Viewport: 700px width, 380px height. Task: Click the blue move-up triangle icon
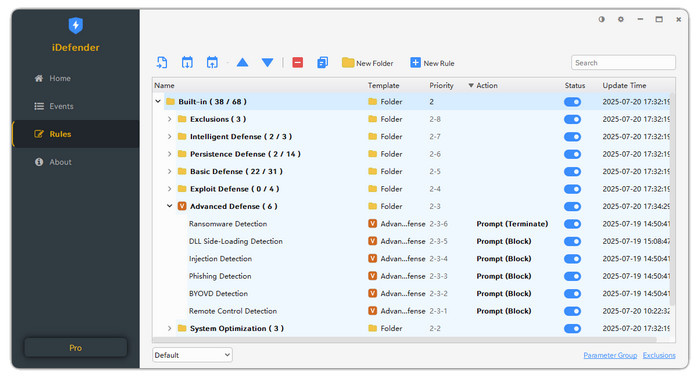[x=242, y=63]
